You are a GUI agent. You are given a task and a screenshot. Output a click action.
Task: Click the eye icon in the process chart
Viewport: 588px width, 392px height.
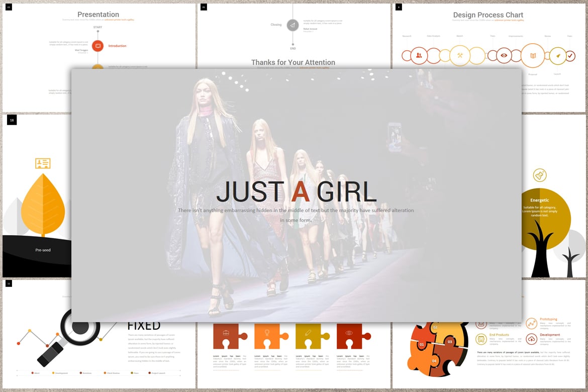click(504, 55)
